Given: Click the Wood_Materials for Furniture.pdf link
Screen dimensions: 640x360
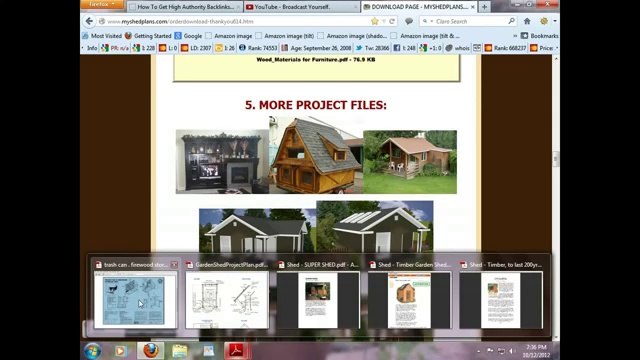Looking at the screenshot, I should click(316, 60).
